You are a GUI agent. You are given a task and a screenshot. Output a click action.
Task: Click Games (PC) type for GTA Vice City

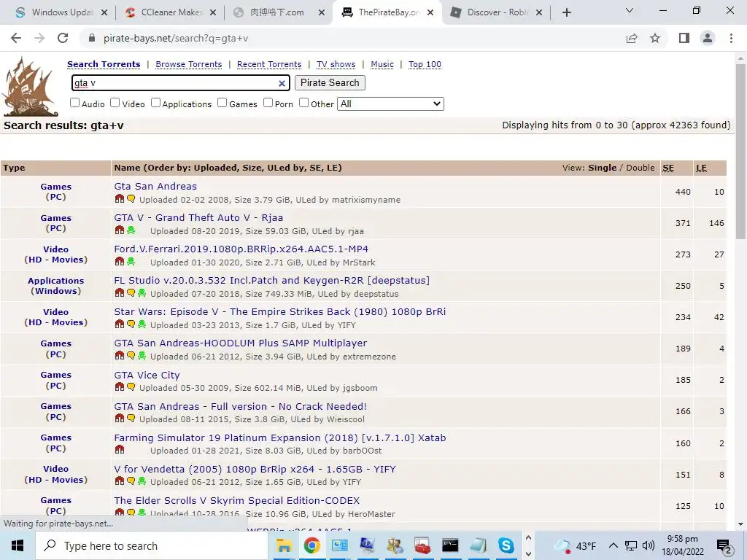tap(55, 380)
